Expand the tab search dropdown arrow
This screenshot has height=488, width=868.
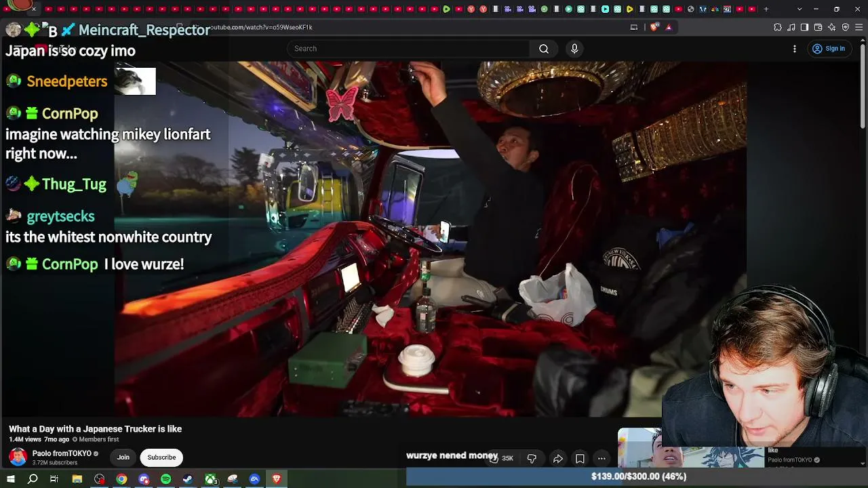800,9
